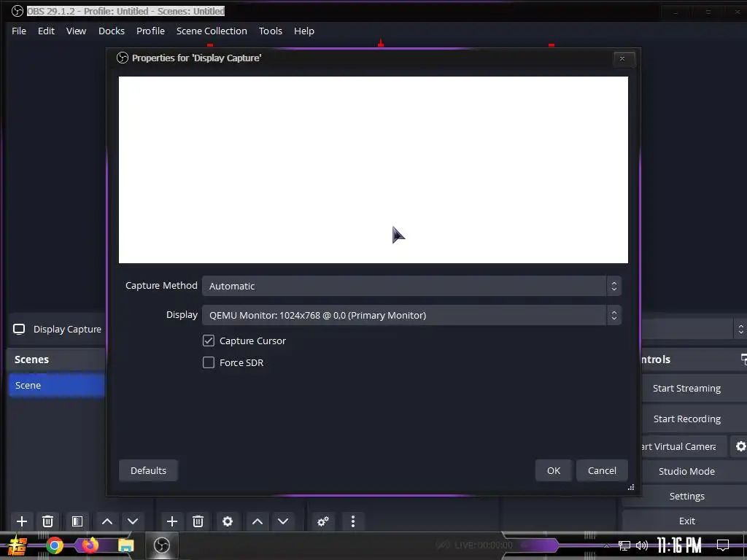
Task: Open the Help menu
Action: point(304,31)
